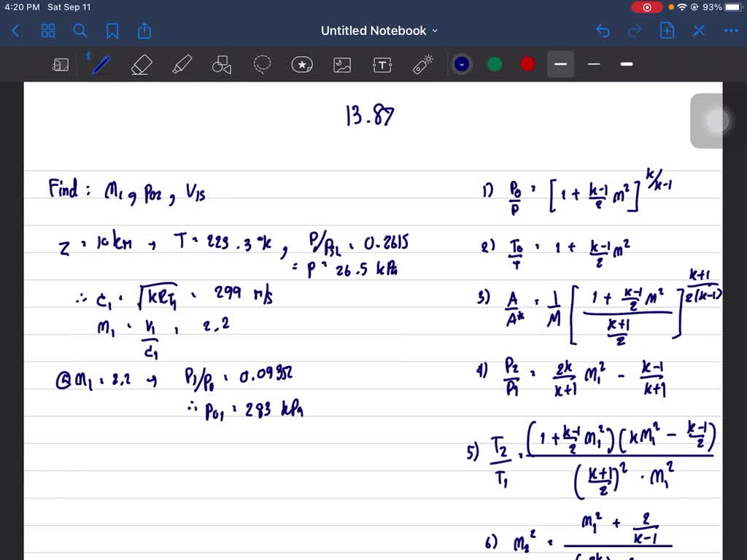Toggle the bookmark for this page

pyautogui.click(x=112, y=31)
